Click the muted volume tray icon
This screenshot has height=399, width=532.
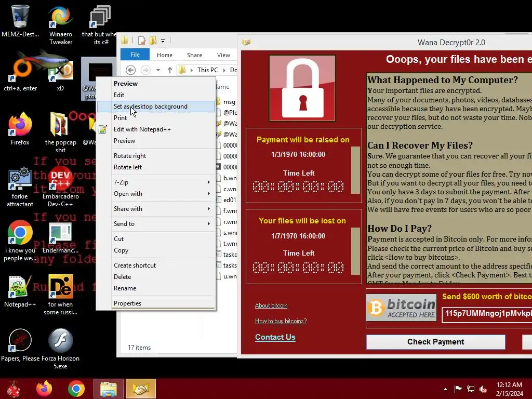point(483,389)
